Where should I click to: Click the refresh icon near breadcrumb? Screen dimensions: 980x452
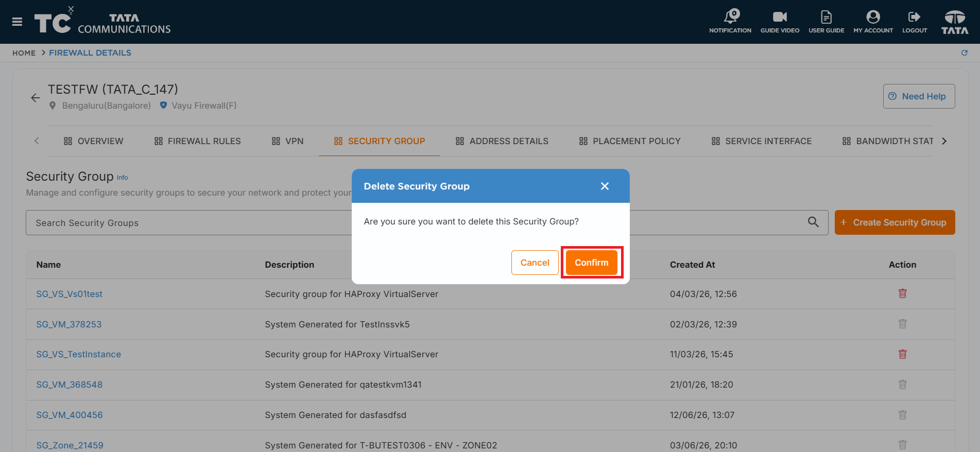[x=965, y=53]
